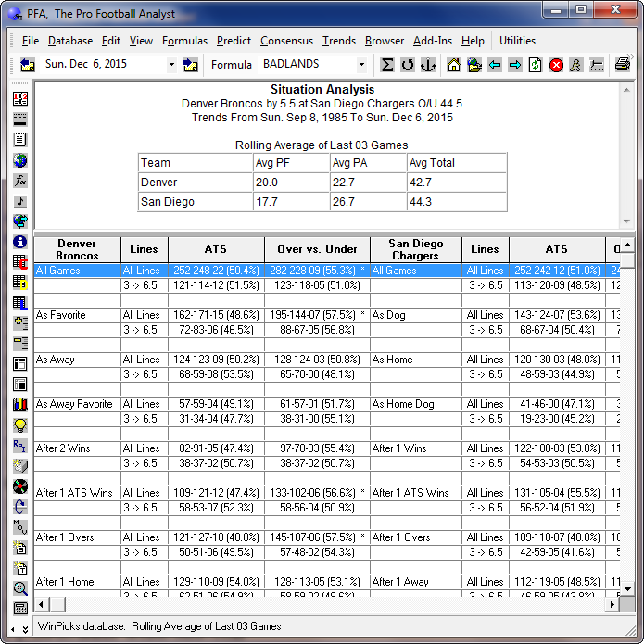Click cell '282-228-09 (55.3%)'
This screenshot has height=644, width=644.
(x=317, y=271)
